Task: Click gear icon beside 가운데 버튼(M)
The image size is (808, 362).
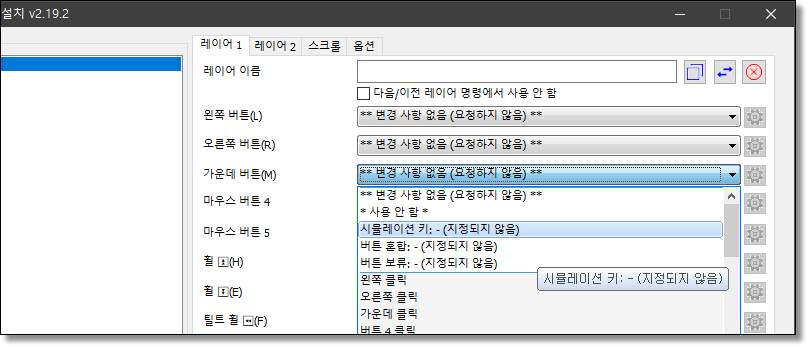Action: point(755,175)
